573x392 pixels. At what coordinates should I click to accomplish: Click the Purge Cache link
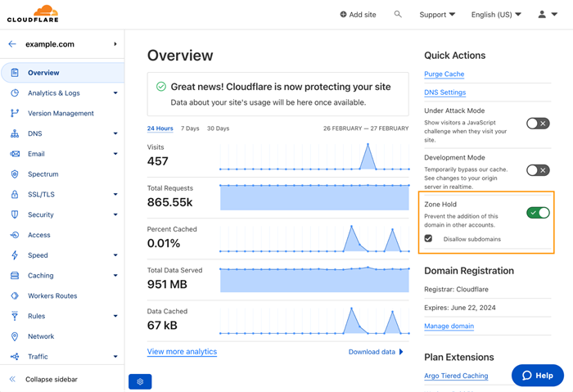click(444, 74)
